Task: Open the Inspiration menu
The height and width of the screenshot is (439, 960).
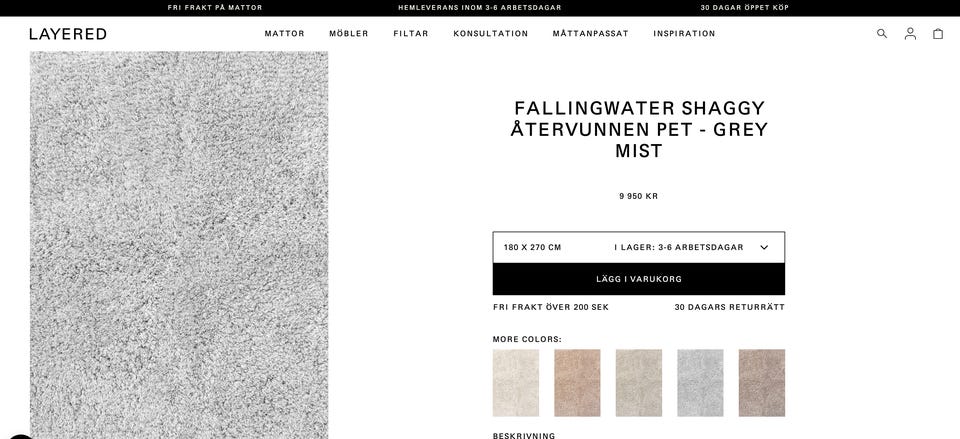Action: pos(684,34)
